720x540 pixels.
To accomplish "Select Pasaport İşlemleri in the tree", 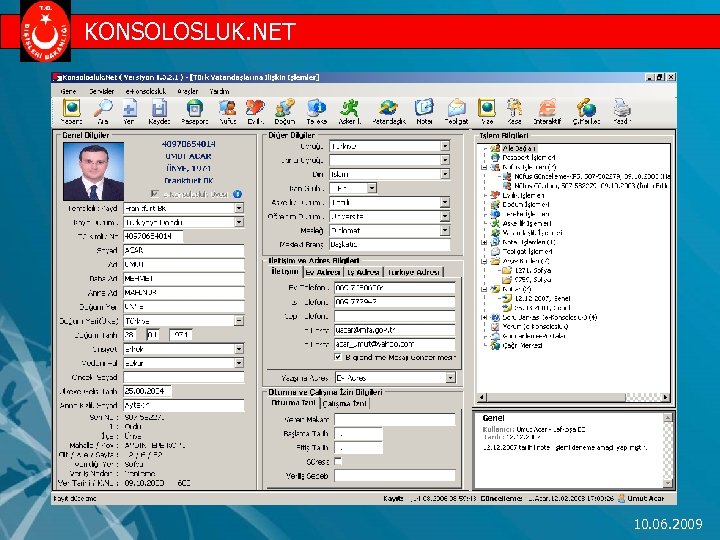I will pyautogui.click(x=528, y=158).
